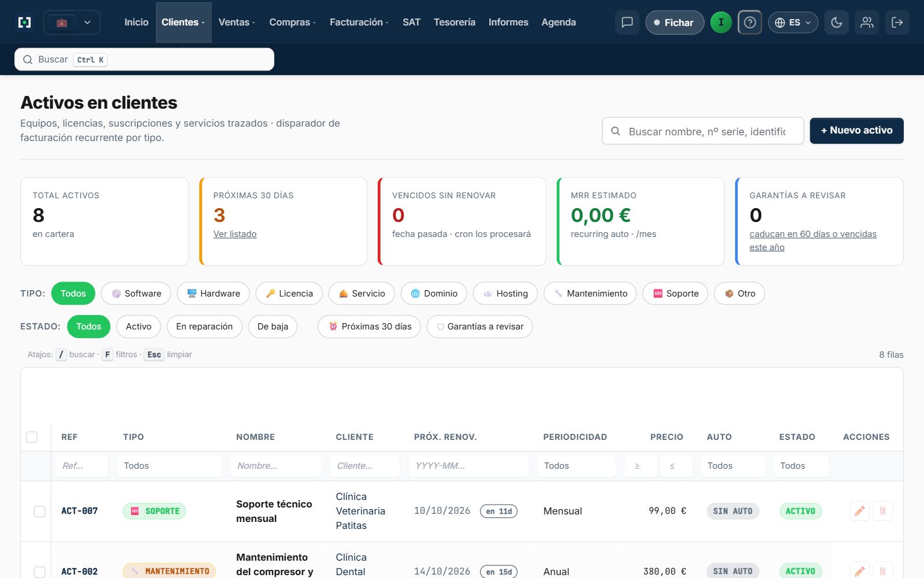924x578 pixels.
Task: Click the asset search box by name or serial
Action: (703, 131)
